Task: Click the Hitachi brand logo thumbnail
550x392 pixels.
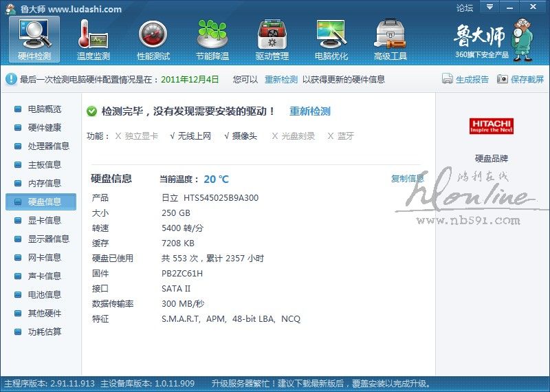Action: point(492,127)
